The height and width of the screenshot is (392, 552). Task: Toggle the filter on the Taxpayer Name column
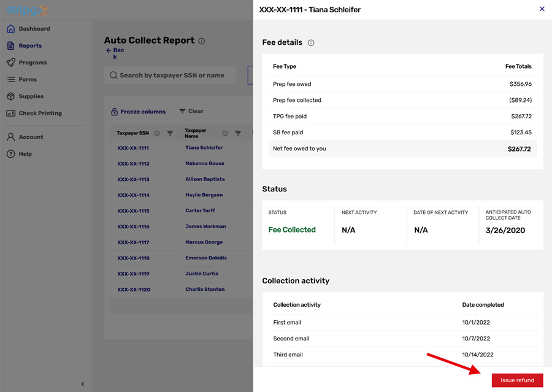tap(237, 133)
